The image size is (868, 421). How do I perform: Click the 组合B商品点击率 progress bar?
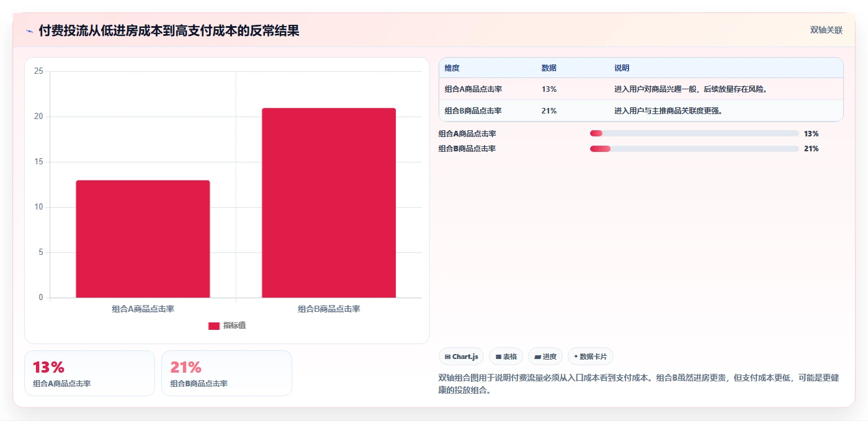pyautogui.click(x=694, y=149)
